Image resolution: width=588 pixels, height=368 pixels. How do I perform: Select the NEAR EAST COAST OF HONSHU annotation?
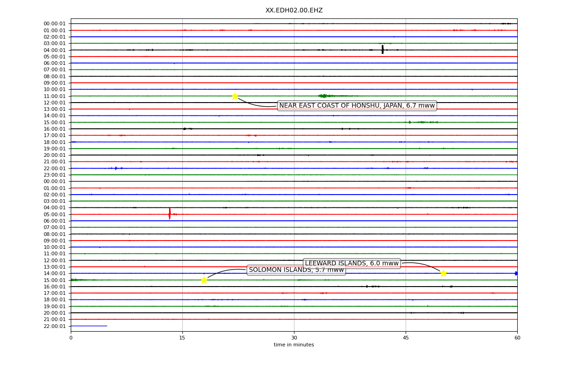pos(357,106)
